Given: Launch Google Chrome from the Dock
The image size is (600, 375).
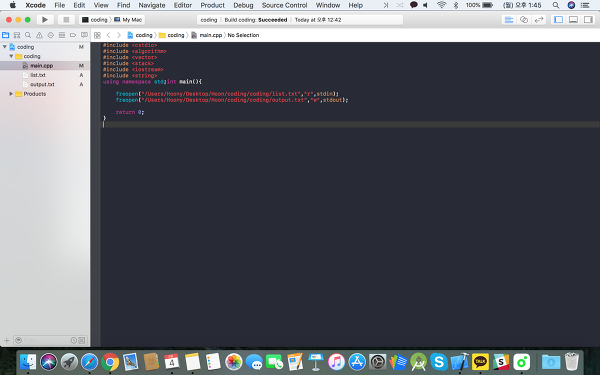Looking at the screenshot, I should (x=110, y=362).
